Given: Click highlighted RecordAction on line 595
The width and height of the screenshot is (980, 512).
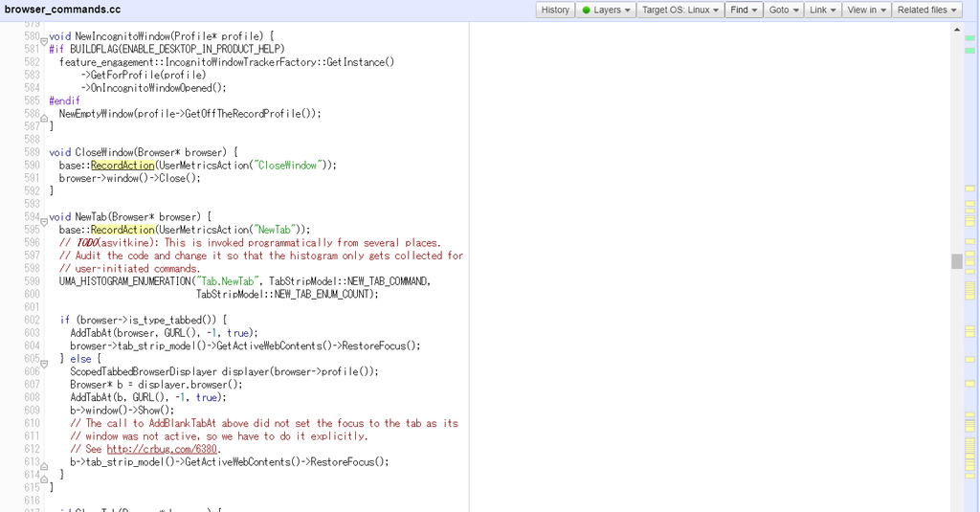Looking at the screenshot, I should [122, 230].
